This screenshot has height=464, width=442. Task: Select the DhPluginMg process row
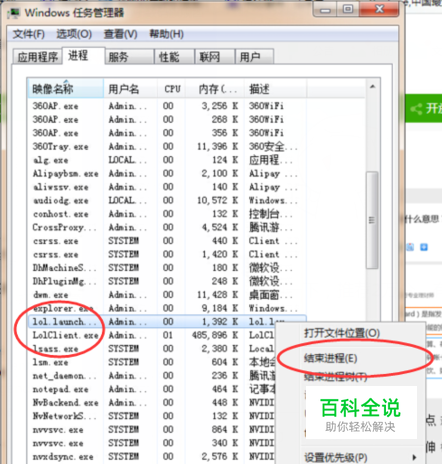(x=167, y=281)
